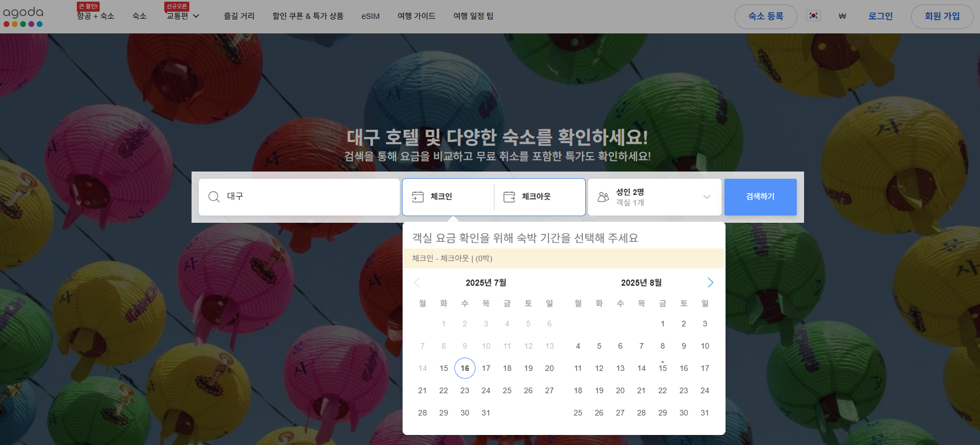Select July 28 in 2025년 7월 calendar
This screenshot has width=980, height=445.
coord(423,413)
